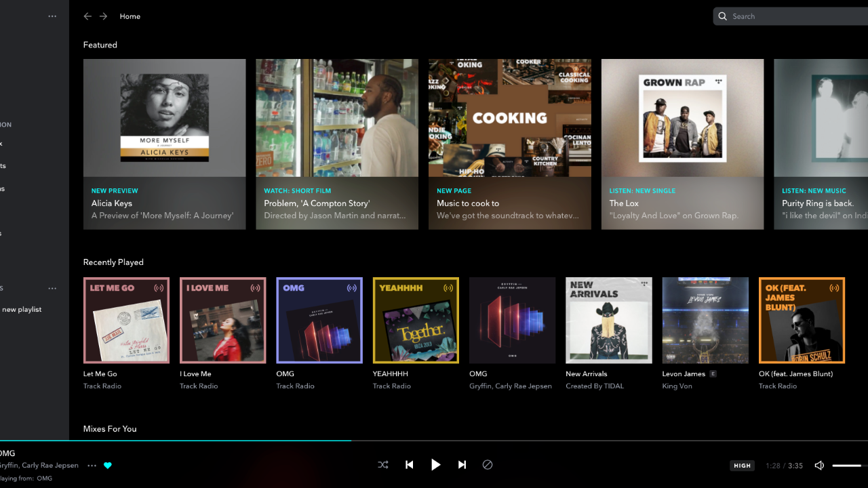Go back with the left arrow
Screen dimensions: 868x488
(x=87, y=16)
